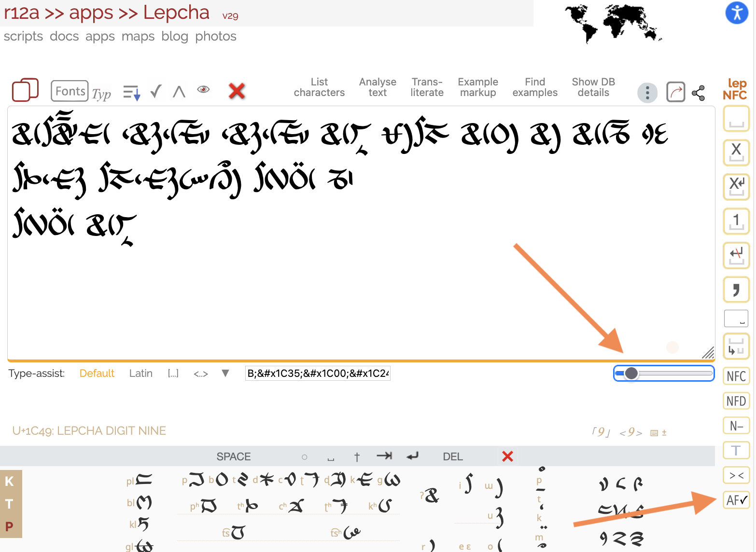This screenshot has width=756, height=552.
Task: Expand the type-assist down-triangle dropdown
Action: [x=225, y=373]
